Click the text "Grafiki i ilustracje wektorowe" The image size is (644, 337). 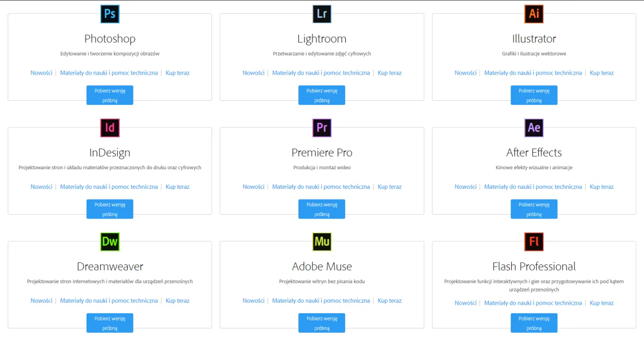tap(534, 53)
